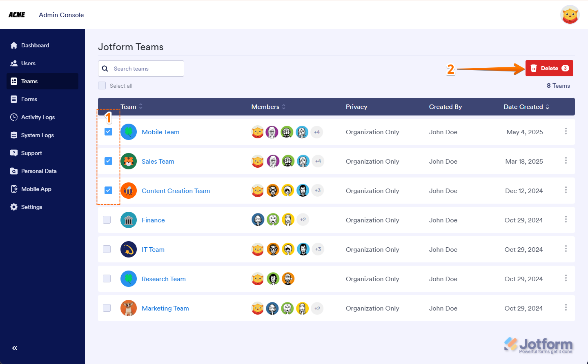The height and width of the screenshot is (364, 588).
Task: Click the Mobile App phone icon
Action: [14, 189]
